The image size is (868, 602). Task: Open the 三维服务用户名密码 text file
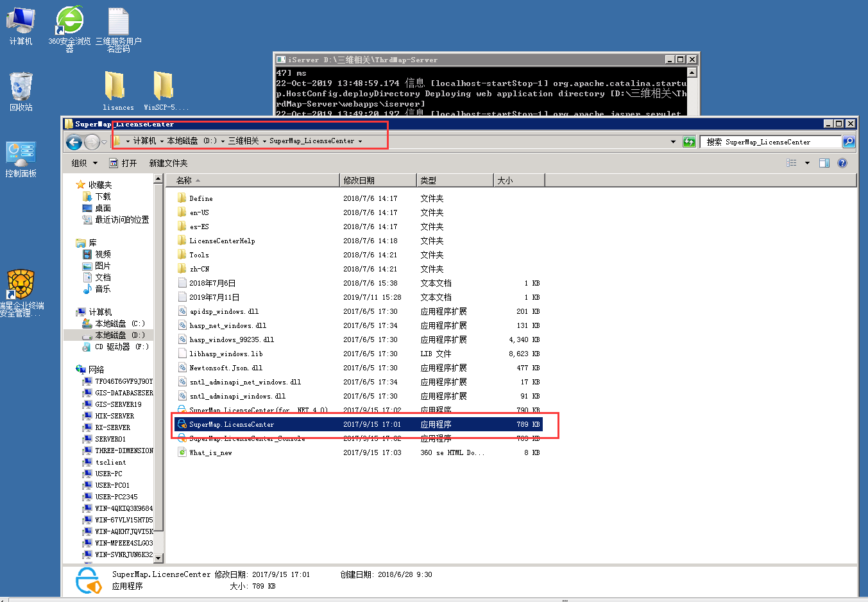119,28
